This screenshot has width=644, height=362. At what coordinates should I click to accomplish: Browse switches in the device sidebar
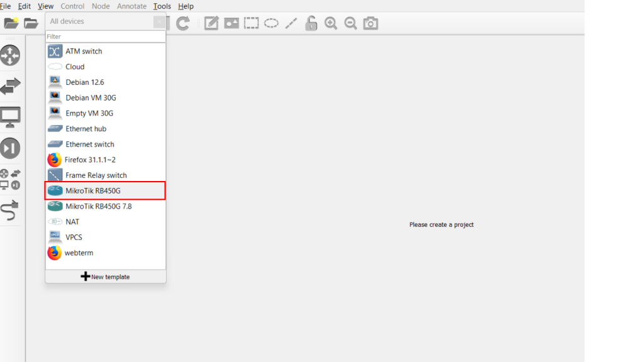10,86
